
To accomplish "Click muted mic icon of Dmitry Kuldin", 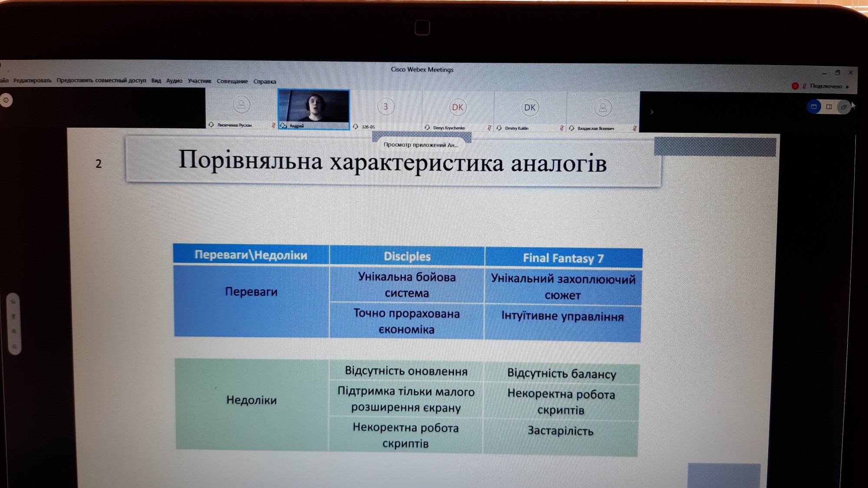I will point(562,129).
